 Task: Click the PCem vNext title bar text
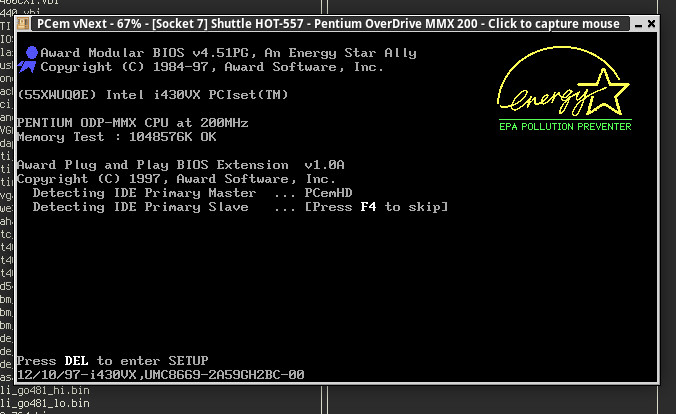pyautogui.click(x=328, y=24)
